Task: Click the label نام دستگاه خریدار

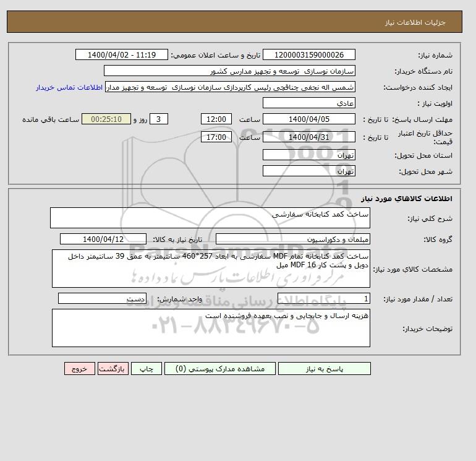Action: [423, 71]
